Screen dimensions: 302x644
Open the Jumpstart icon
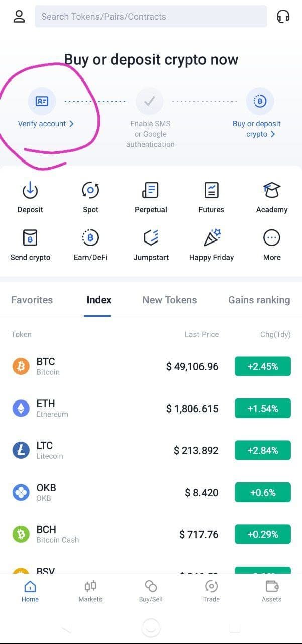(x=151, y=238)
